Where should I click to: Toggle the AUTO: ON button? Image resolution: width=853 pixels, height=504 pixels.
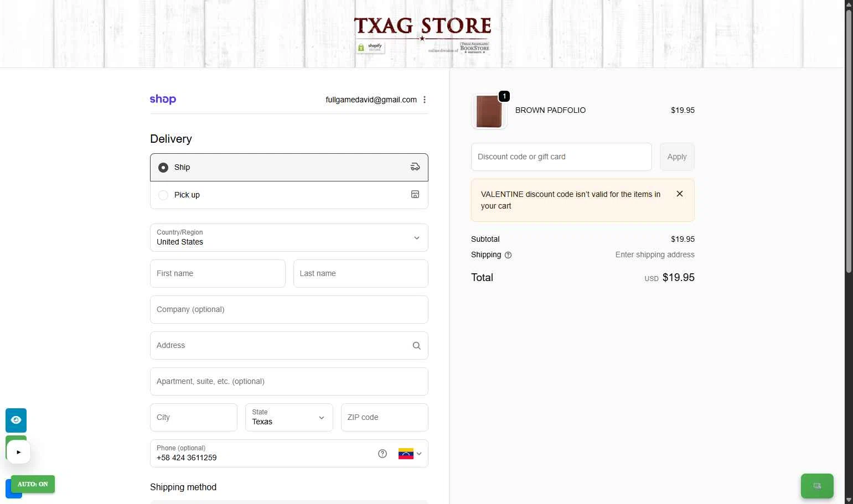point(33,484)
